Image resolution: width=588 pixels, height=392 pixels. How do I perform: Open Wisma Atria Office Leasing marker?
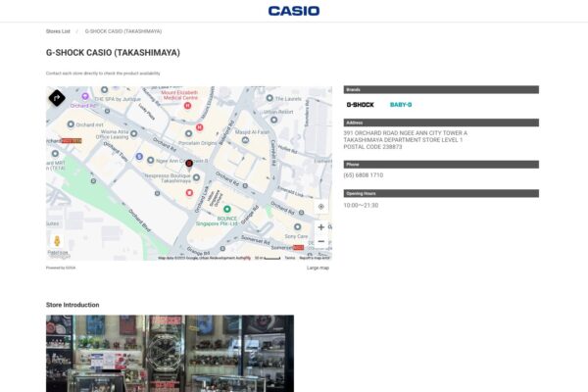[134, 133]
